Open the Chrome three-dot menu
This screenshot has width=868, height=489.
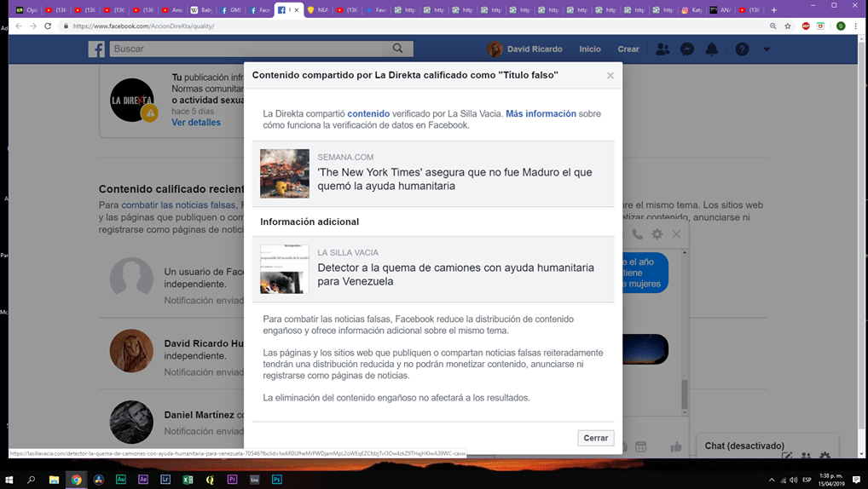[856, 26]
